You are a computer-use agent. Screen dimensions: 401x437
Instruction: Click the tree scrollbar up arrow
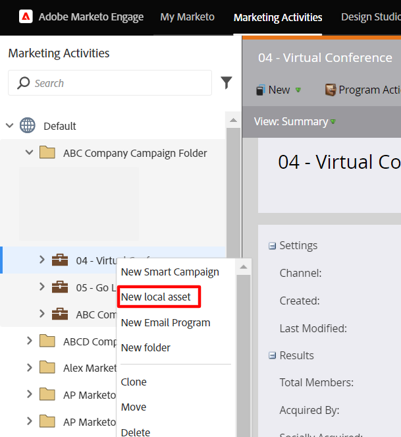point(233,120)
